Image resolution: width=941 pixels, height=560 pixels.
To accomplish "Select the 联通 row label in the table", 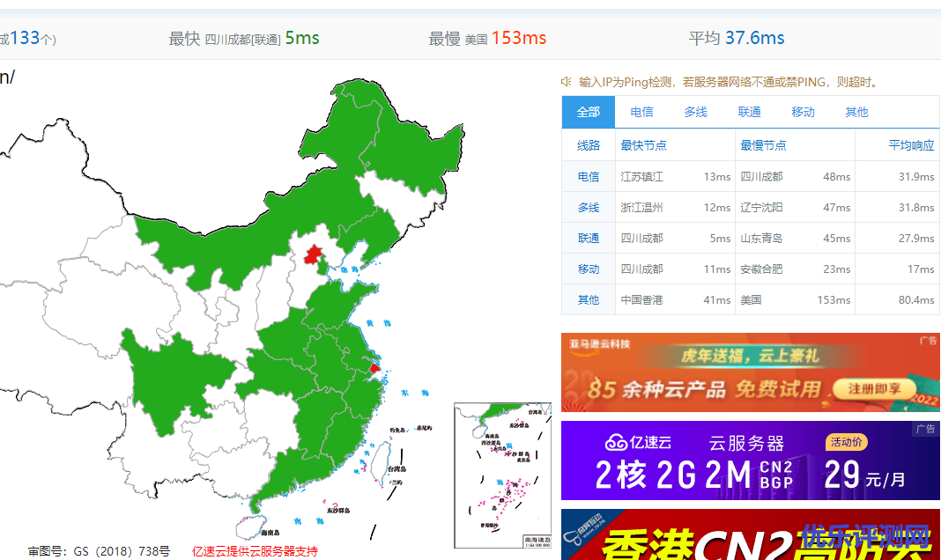I will tap(589, 238).
